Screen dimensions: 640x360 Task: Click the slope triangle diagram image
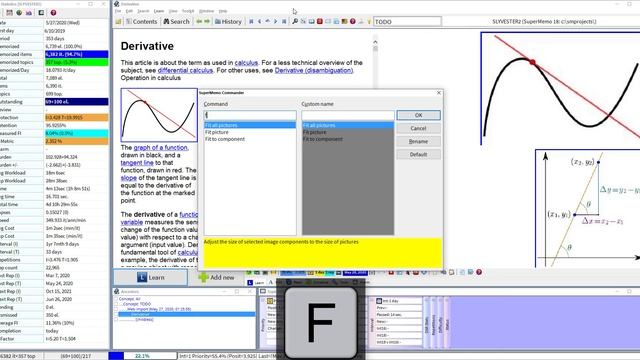(588, 208)
